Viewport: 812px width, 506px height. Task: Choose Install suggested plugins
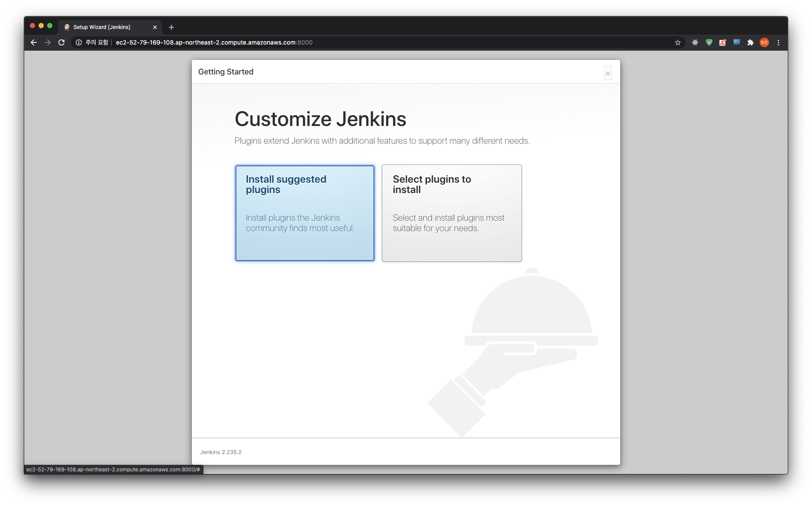[305, 213]
